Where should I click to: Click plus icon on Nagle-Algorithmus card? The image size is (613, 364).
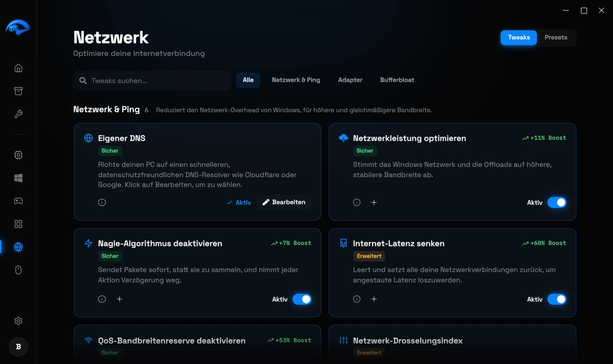[119, 299]
